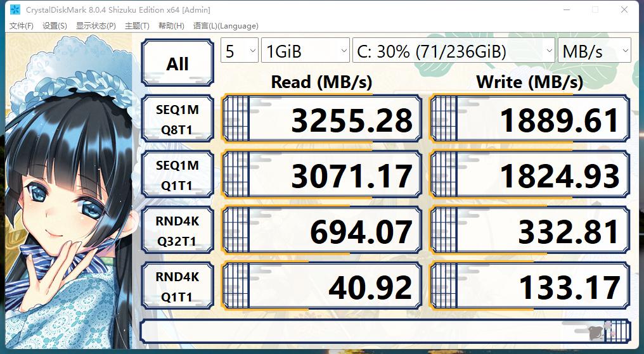Open the 设置(S) menu
Screen dimensions: 644x354
tap(55, 26)
